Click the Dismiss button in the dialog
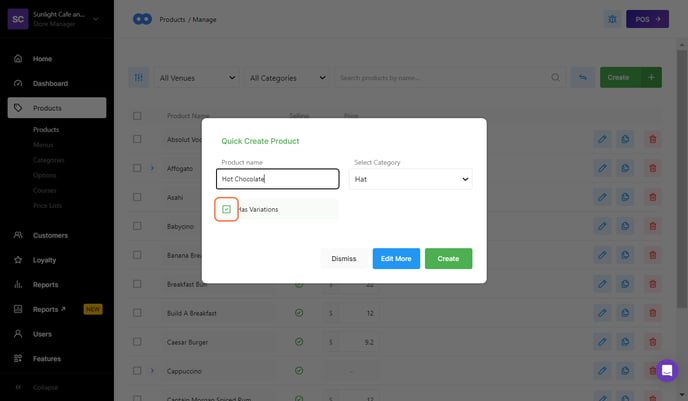The image size is (688, 401). pyautogui.click(x=344, y=258)
